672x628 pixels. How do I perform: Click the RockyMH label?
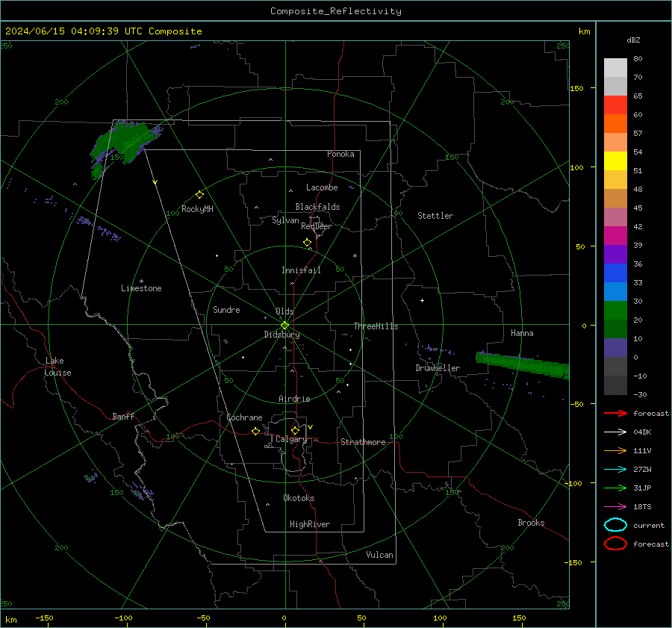tap(197, 209)
